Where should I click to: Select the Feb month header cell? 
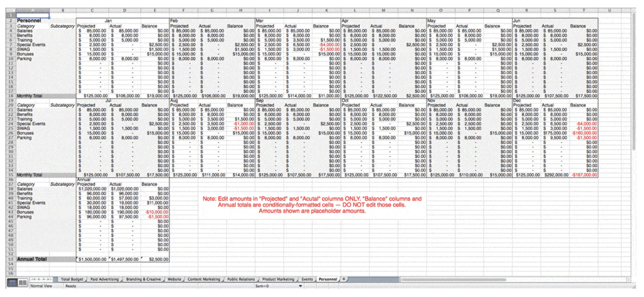point(184,21)
